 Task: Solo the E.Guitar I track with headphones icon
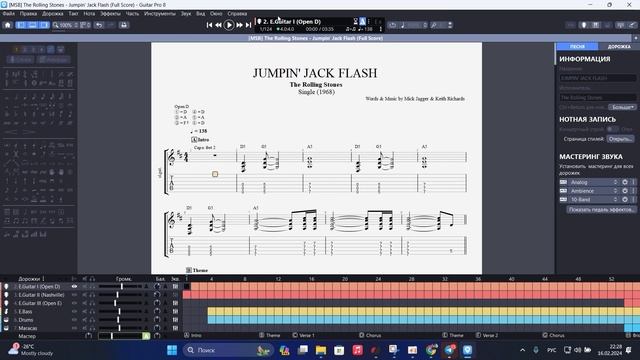(x=92, y=287)
